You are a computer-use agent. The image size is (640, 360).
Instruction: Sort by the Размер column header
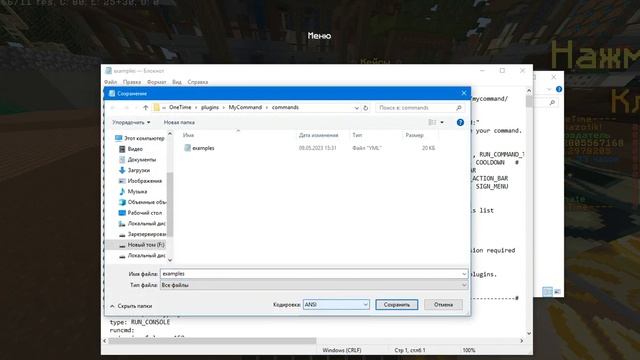(414, 135)
